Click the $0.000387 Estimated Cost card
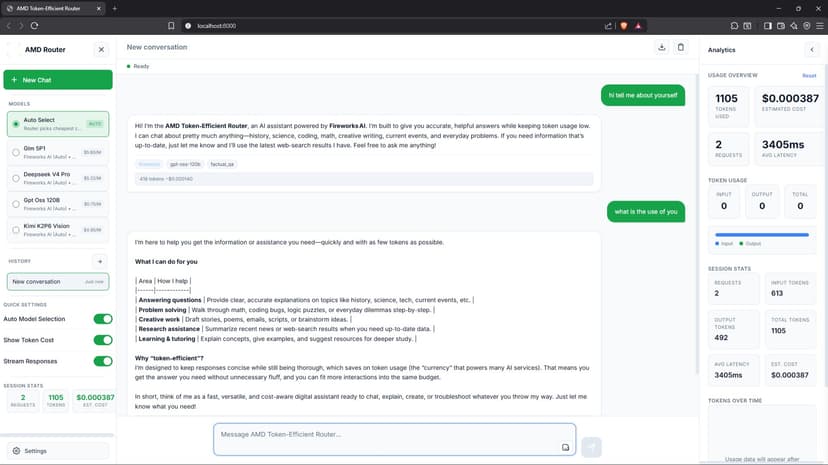The height and width of the screenshot is (465, 828). (790, 107)
